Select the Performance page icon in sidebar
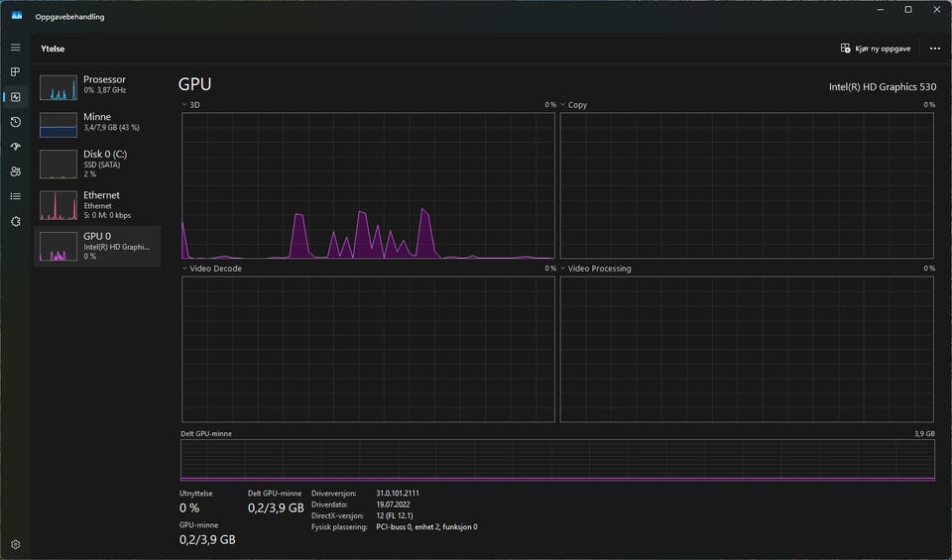This screenshot has width=952, height=560. click(15, 97)
